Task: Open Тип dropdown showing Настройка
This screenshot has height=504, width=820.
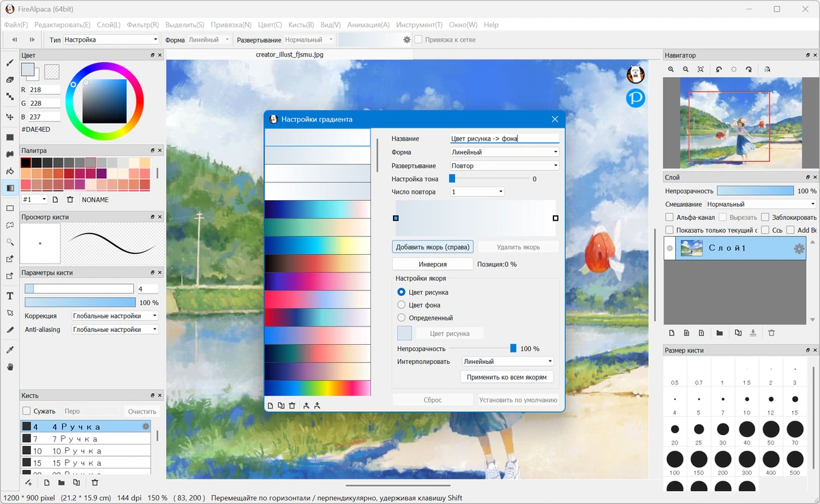Action: (111, 40)
